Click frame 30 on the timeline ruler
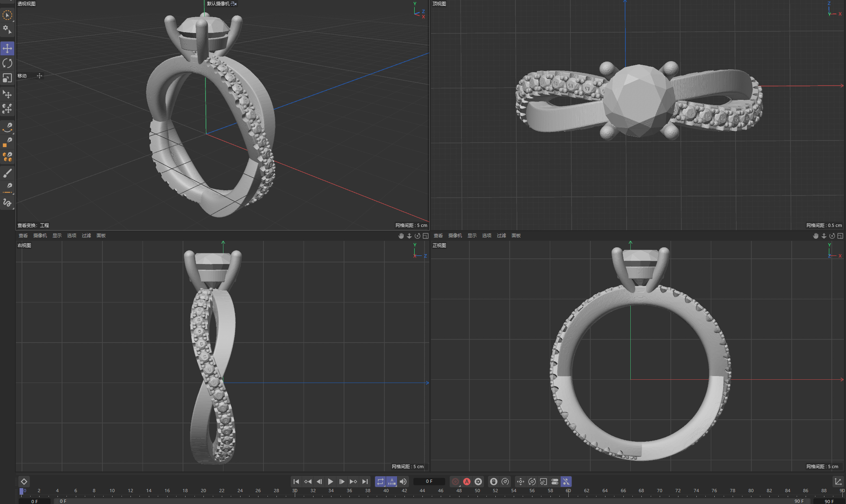This screenshot has height=504, width=846. [x=295, y=491]
